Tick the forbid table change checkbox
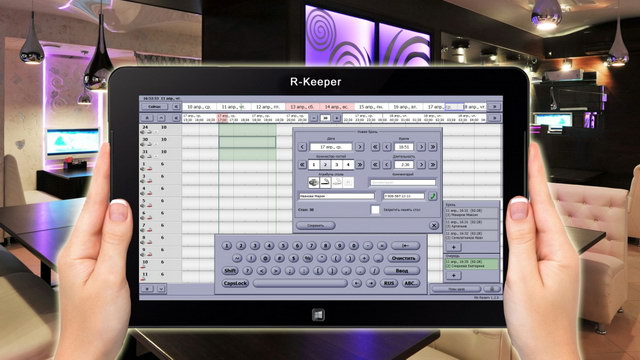 tap(375, 210)
